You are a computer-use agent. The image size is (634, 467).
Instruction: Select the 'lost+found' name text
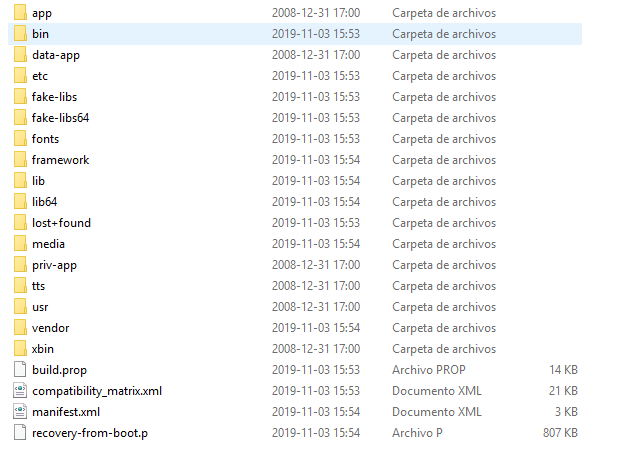point(61,223)
